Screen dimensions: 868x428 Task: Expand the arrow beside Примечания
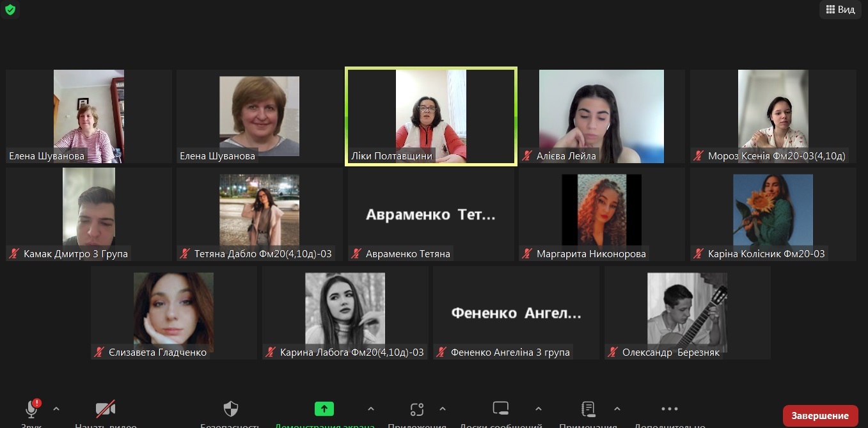(x=617, y=409)
